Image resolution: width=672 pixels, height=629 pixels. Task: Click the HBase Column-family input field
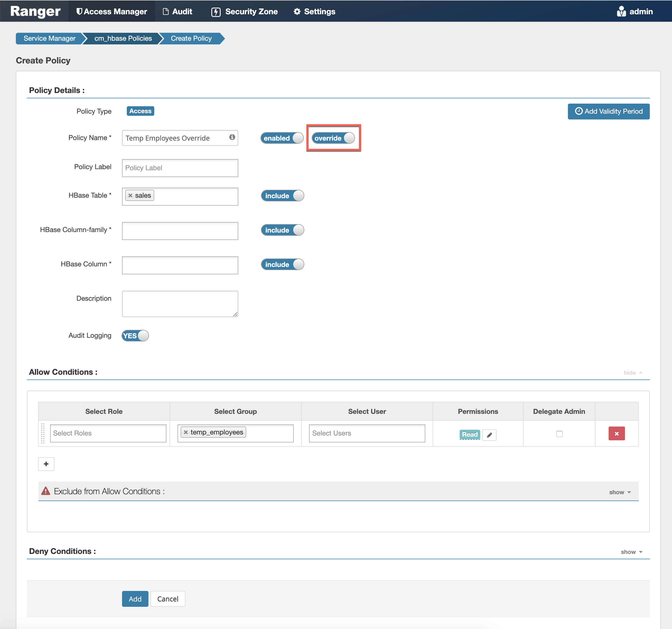click(180, 231)
